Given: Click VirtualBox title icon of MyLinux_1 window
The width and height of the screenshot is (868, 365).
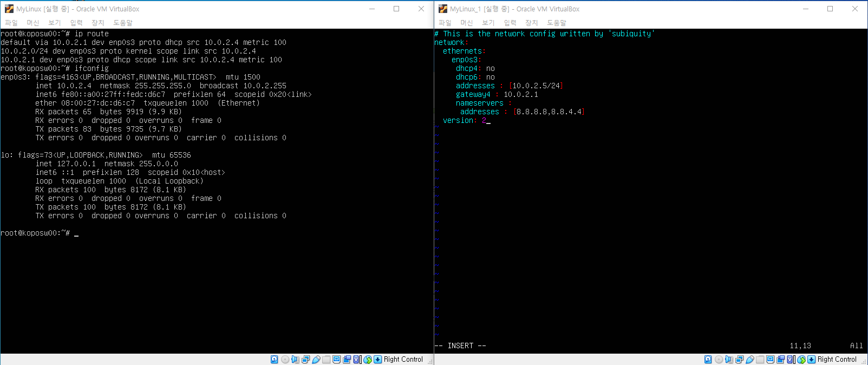Looking at the screenshot, I should (442, 9).
